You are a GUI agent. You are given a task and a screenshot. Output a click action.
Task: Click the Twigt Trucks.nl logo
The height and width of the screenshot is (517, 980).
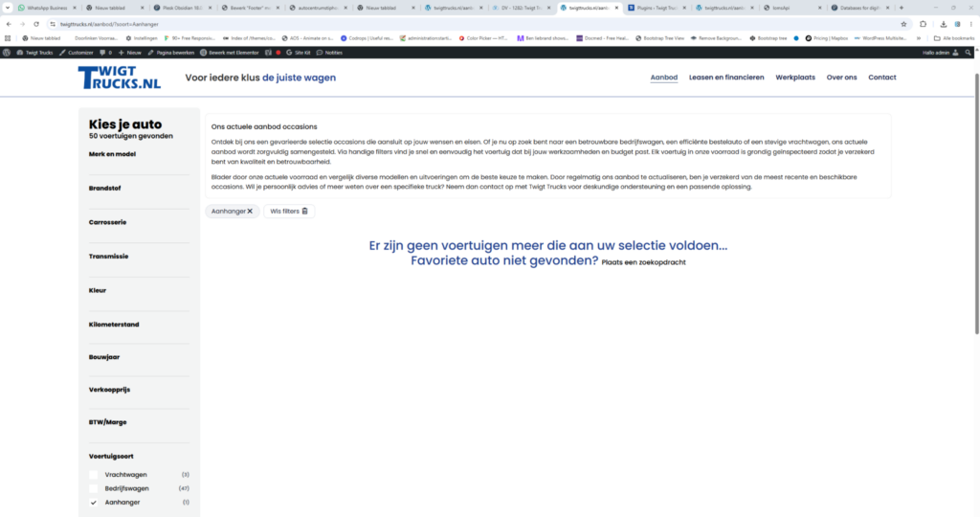(120, 78)
